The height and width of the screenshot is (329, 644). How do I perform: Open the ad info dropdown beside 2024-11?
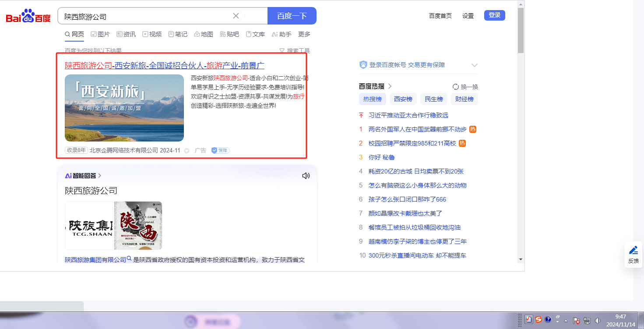coord(187,151)
